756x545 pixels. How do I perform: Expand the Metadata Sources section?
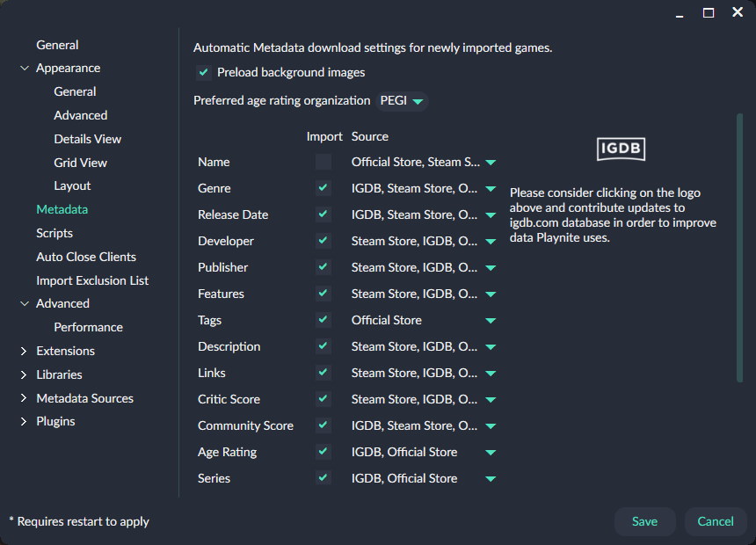pos(24,398)
